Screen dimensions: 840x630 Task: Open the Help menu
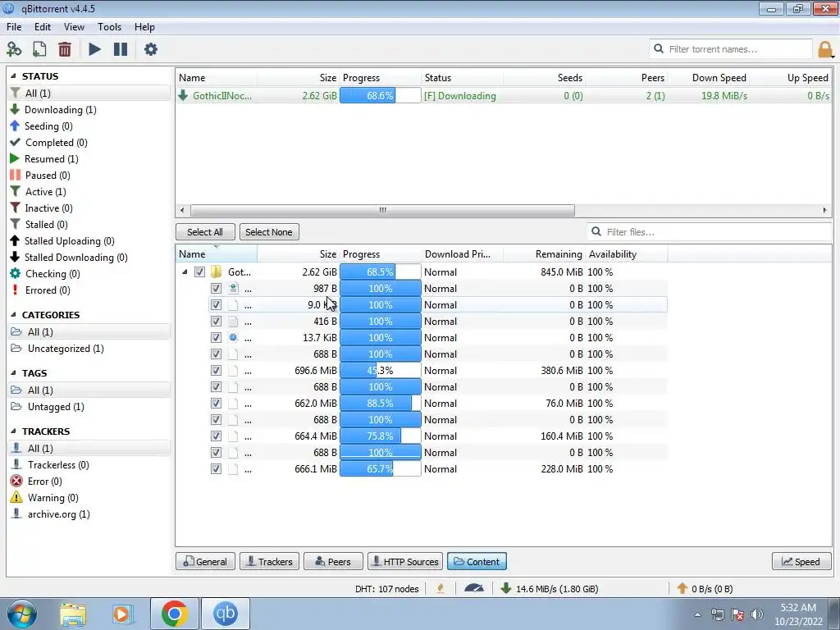(144, 27)
